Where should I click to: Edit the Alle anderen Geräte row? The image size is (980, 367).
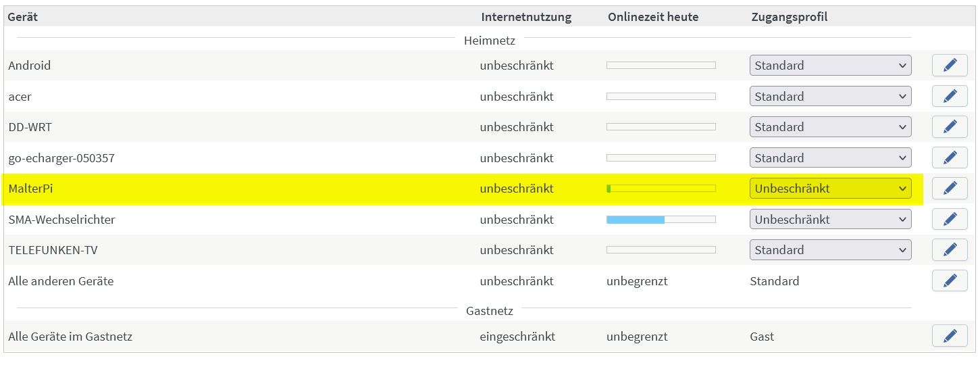click(x=950, y=280)
